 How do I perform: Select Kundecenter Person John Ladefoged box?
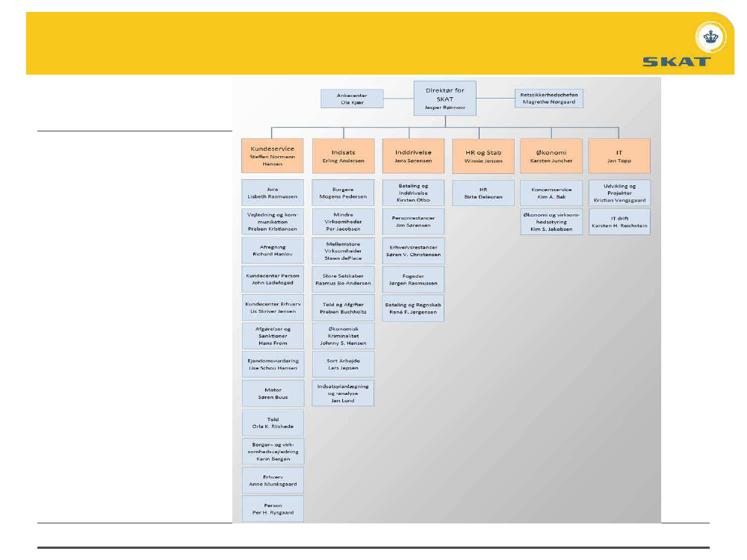point(273,279)
